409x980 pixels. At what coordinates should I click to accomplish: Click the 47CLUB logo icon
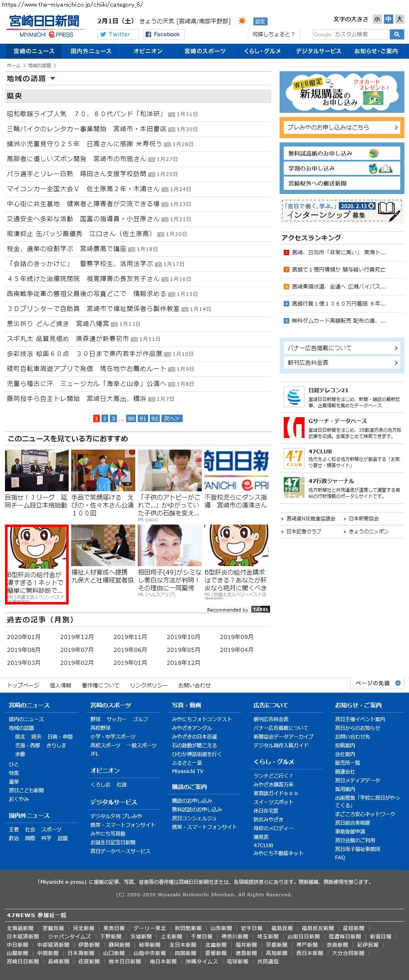[294, 458]
